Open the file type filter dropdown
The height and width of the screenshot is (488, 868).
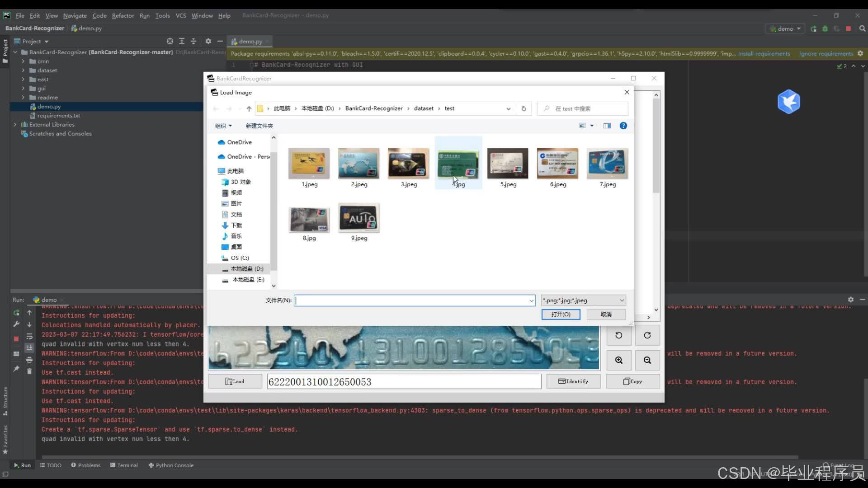tap(583, 300)
